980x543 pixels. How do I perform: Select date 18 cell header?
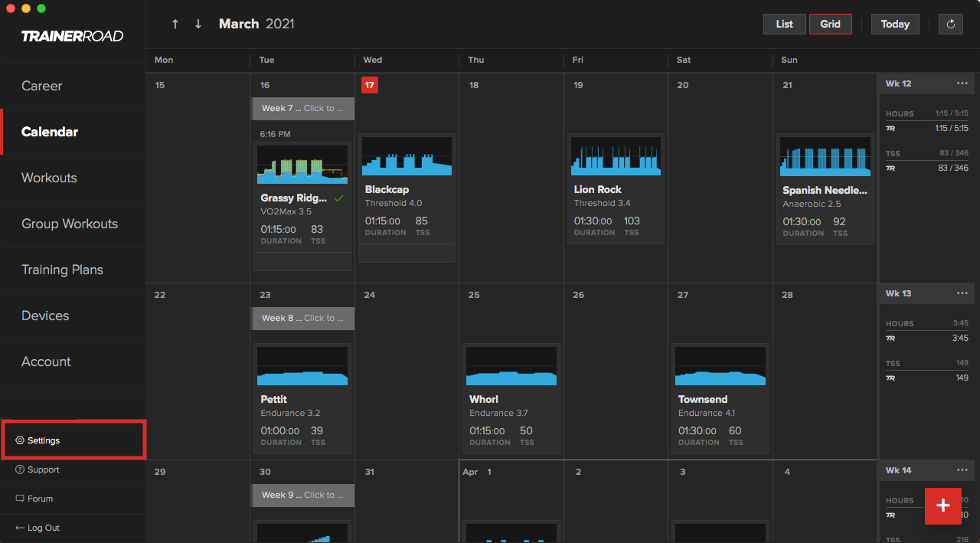(474, 85)
